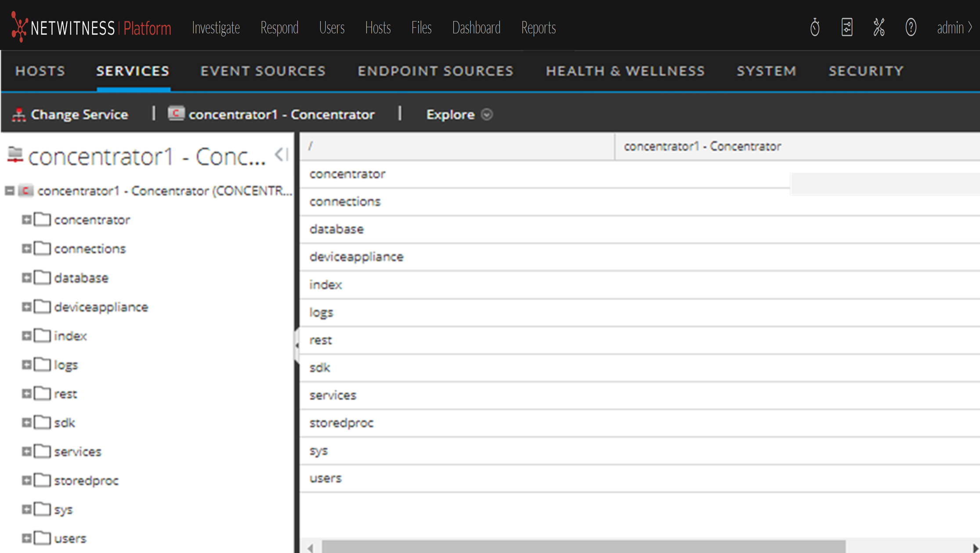Click the red concentrator service icon in toolbar
Image resolution: width=980 pixels, height=553 pixels.
176,114
